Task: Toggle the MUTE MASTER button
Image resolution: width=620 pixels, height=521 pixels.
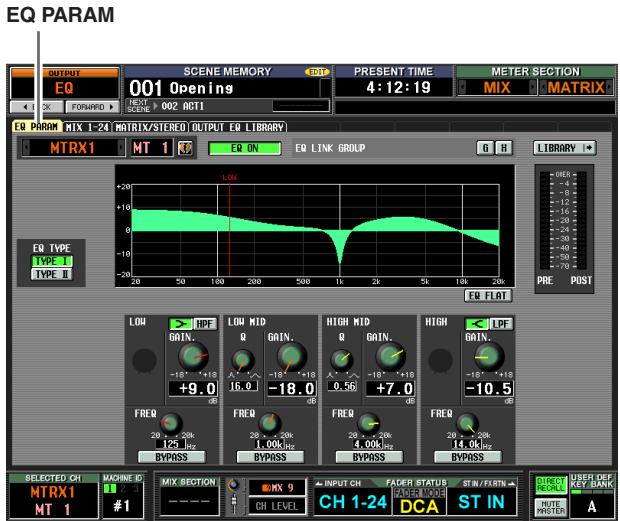Action: click(x=550, y=507)
